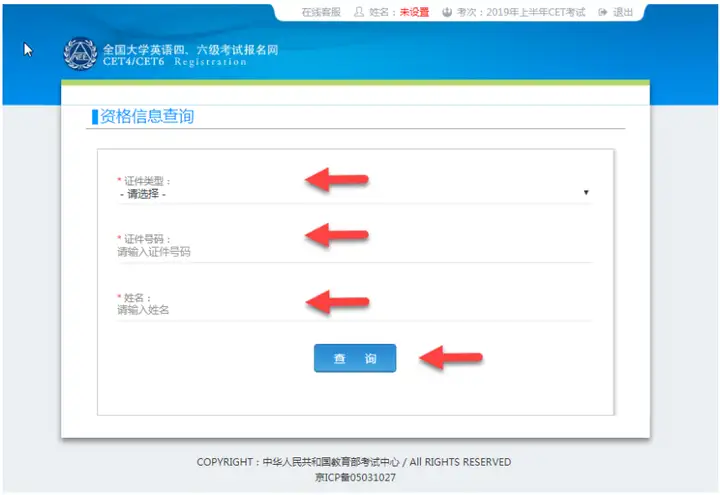Click the site title 全国大学英语四、六级考试报名网
This screenshot has width=720, height=495.
click(190, 50)
